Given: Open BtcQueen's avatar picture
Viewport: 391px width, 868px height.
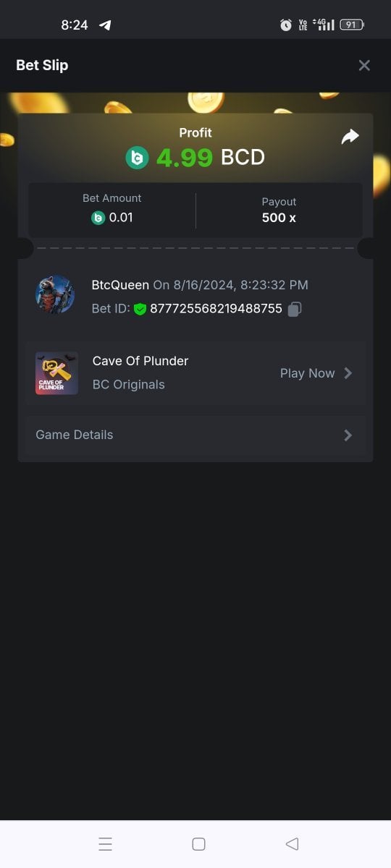Looking at the screenshot, I should tap(55, 294).
